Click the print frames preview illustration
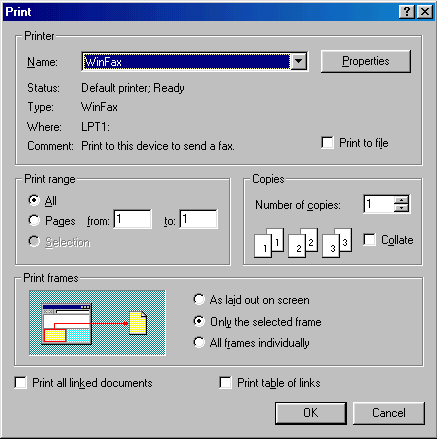 [97, 323]
